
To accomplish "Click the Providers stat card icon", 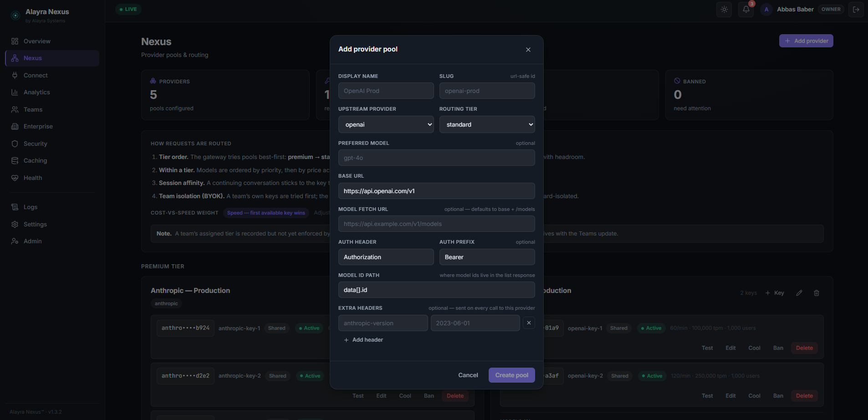I will [x=153, y=81].
